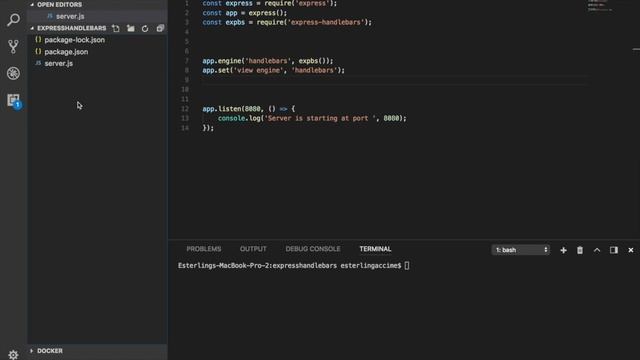Viewport: 640px width, 360px height.
Task: Open the terminal selector '1: bash' dropdown
Action: point(520,250)
